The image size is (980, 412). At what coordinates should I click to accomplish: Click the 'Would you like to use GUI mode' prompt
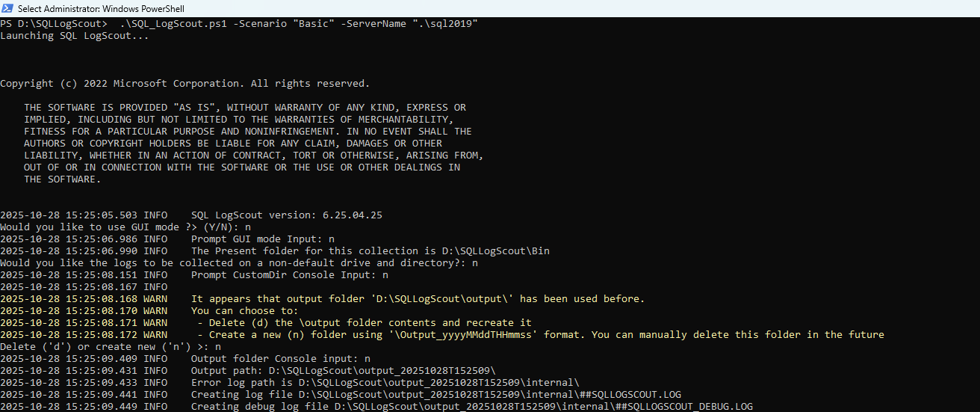(x=125, y=227)
